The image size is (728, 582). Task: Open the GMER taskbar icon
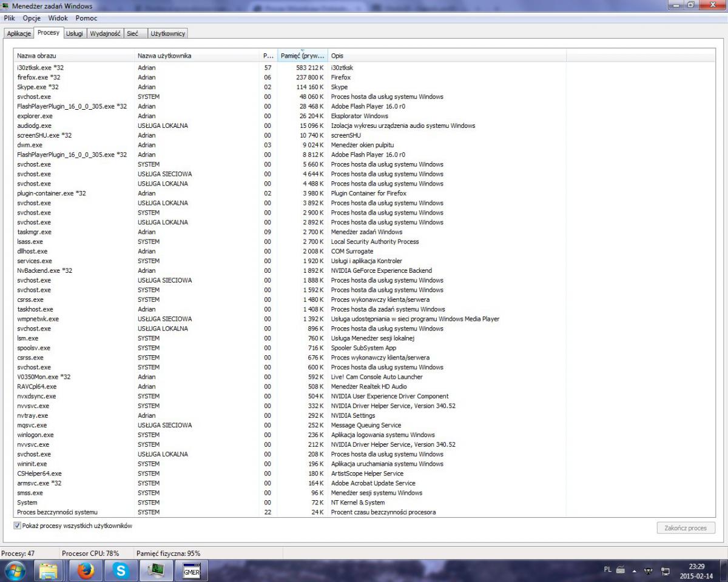tap(191, 570)
